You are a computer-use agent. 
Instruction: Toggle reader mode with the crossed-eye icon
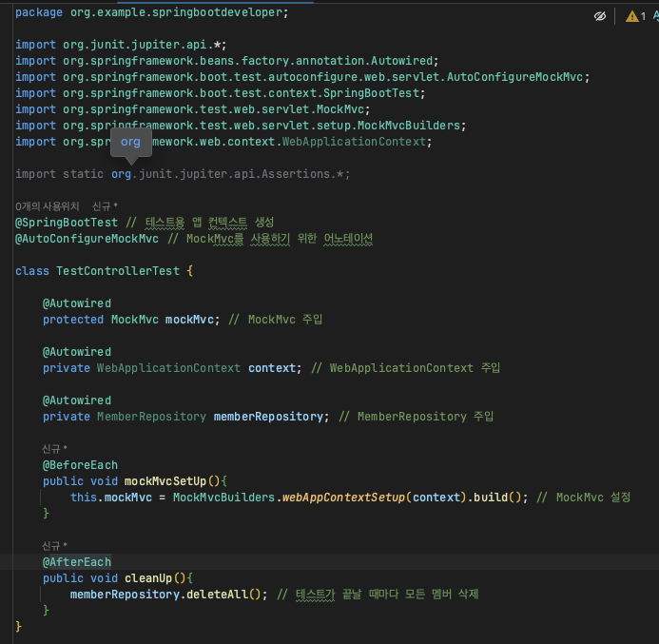pyautogui.click(x=600, y=16)
